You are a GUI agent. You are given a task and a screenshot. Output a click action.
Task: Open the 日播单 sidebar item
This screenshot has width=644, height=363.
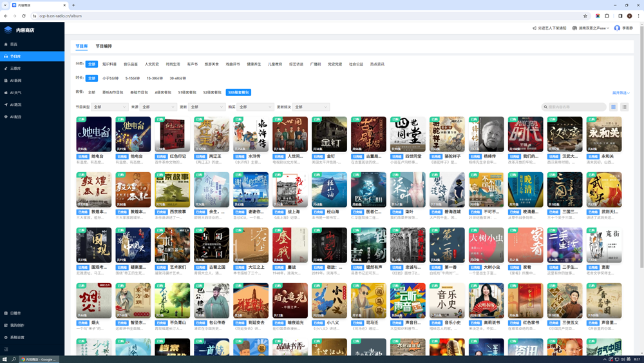click(15, 313)
